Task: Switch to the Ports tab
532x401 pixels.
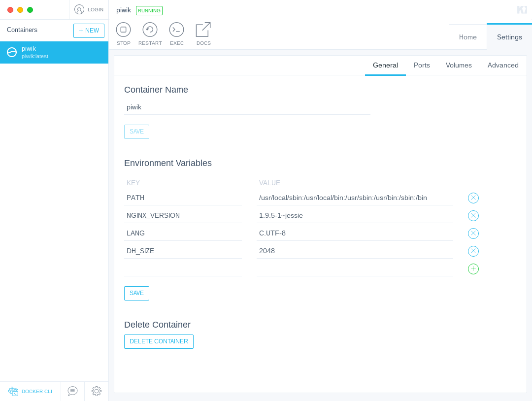Action: (421, 65)
